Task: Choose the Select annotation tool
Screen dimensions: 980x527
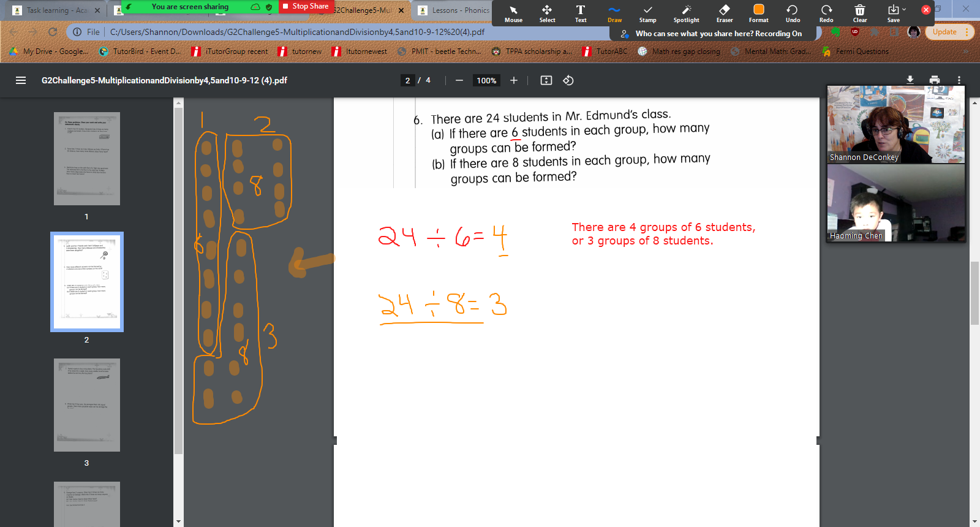Action: coord(547,13)
